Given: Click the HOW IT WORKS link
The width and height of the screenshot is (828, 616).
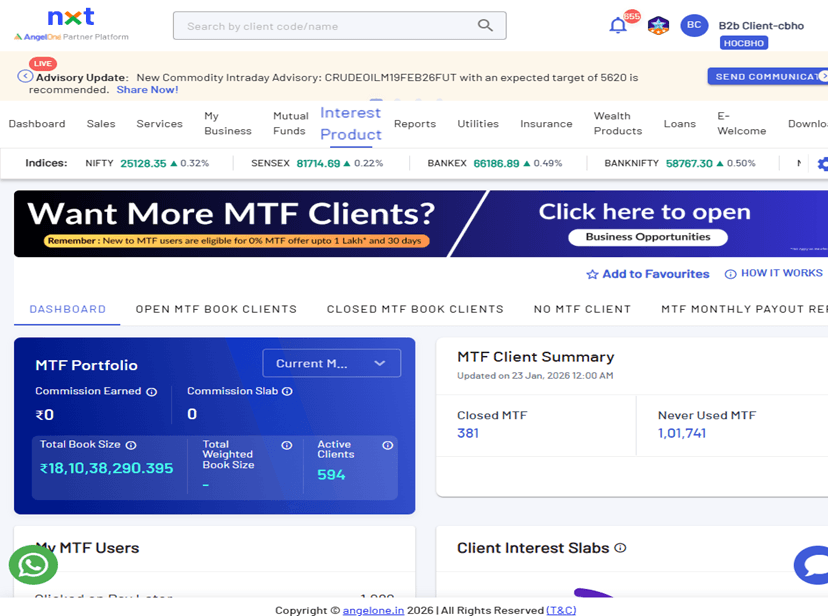Looking at the screenshot, I should [x=782, y=273].
